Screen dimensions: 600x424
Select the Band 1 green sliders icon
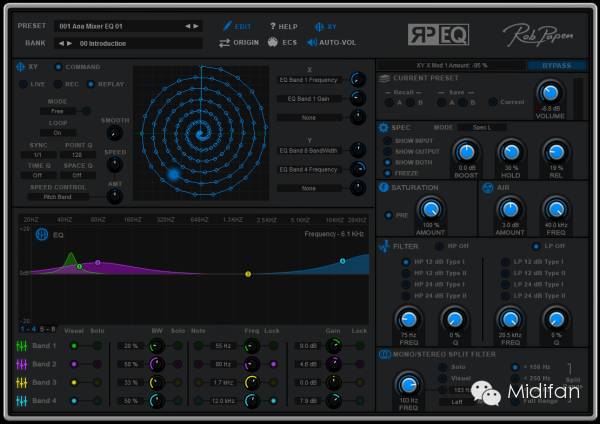click(22, 346)
